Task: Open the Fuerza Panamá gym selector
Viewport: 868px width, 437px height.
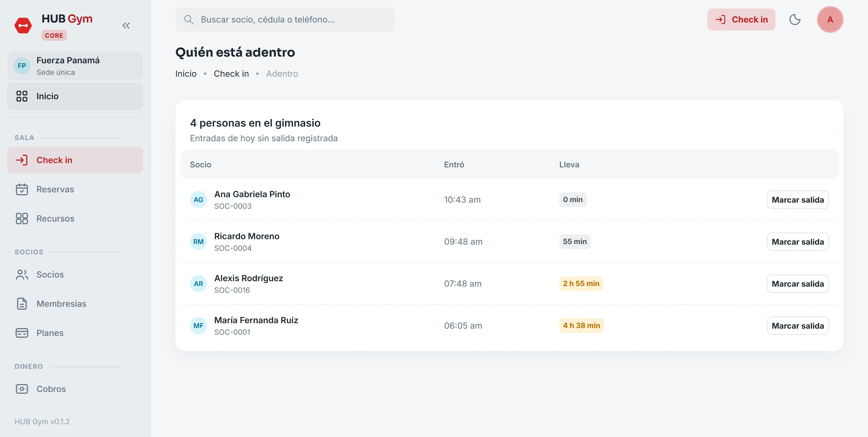Action: click(75, 66)
